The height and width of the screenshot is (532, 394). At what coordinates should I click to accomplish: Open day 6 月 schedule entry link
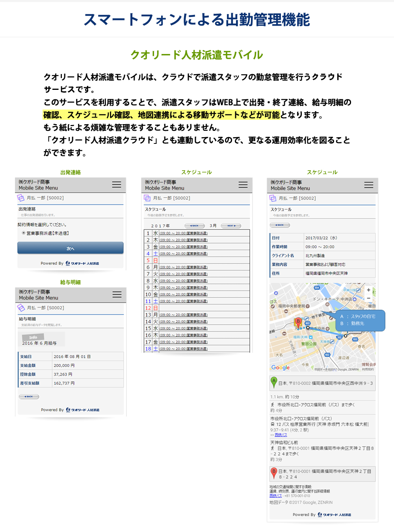tap(183, 267)
